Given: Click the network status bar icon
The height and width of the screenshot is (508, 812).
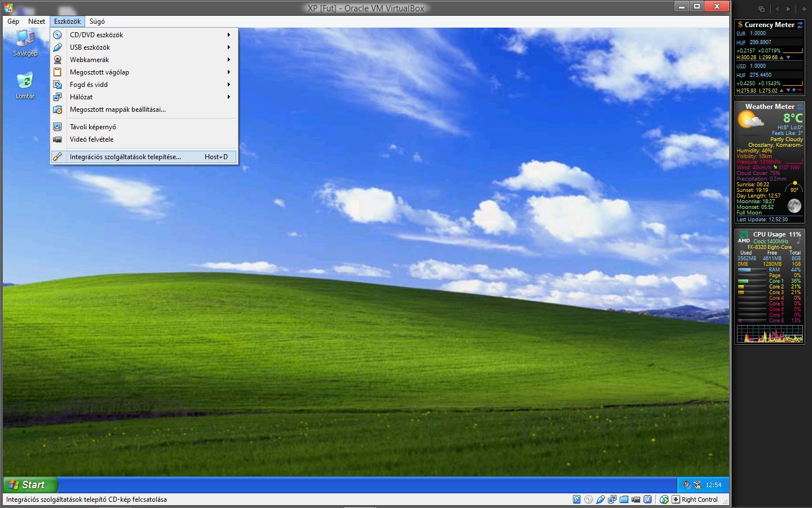Looking at the screenshot, I should click(612, 500).
